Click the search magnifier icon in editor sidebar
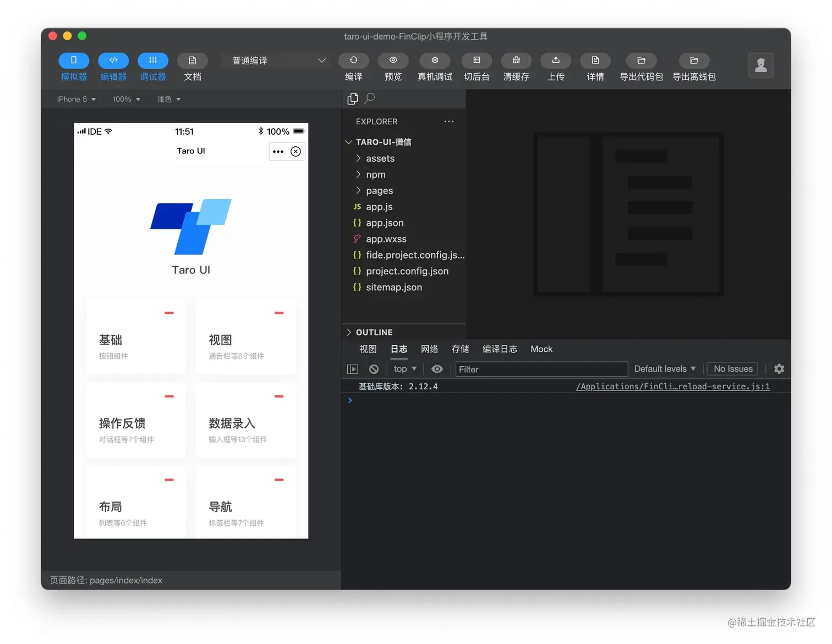The height and width of the screenshot is (644, 832). [370, 98]
